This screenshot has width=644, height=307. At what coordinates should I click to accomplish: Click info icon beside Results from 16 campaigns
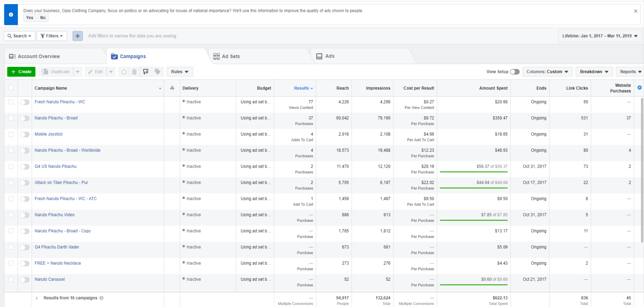(x=101, y=298)
